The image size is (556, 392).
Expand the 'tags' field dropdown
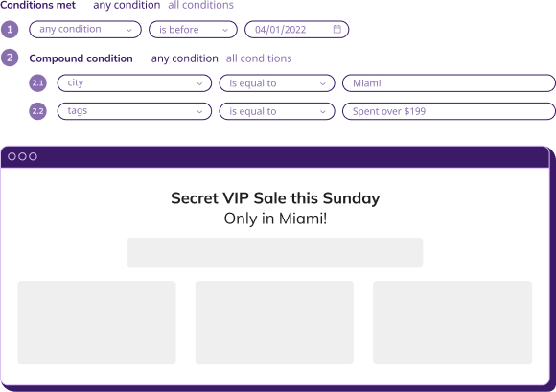(134, 111)
